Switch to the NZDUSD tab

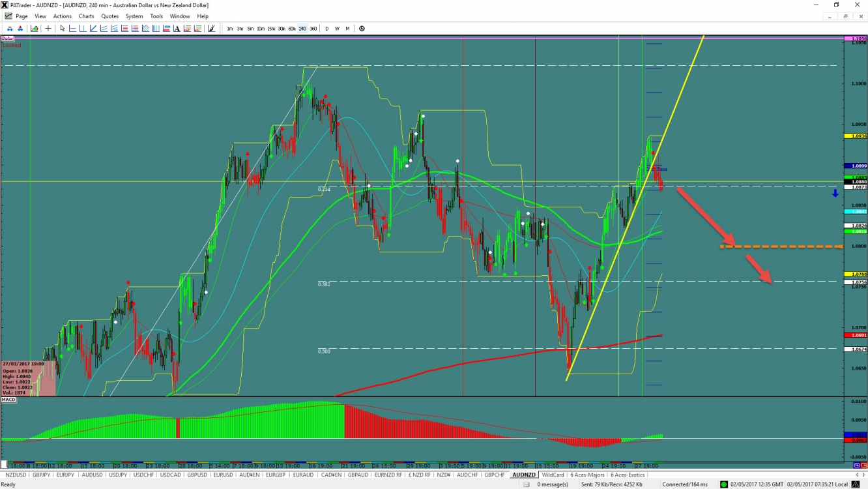(16, 475)
